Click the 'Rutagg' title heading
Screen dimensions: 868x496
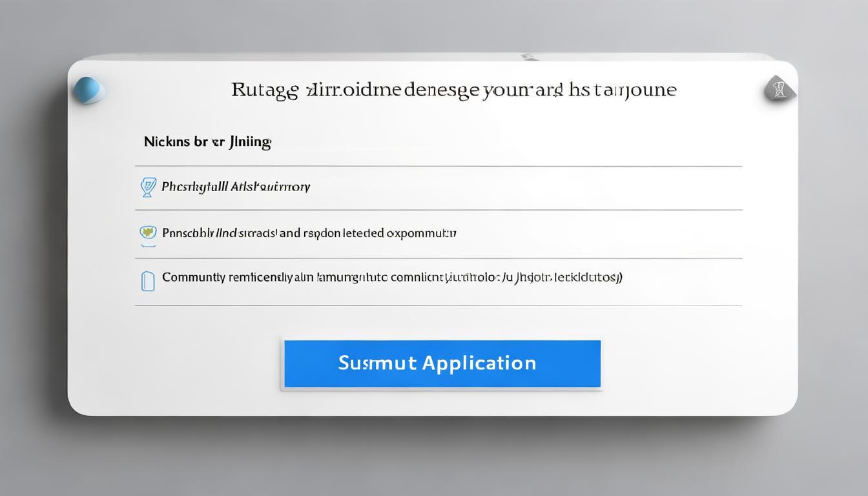pos(453,90)
